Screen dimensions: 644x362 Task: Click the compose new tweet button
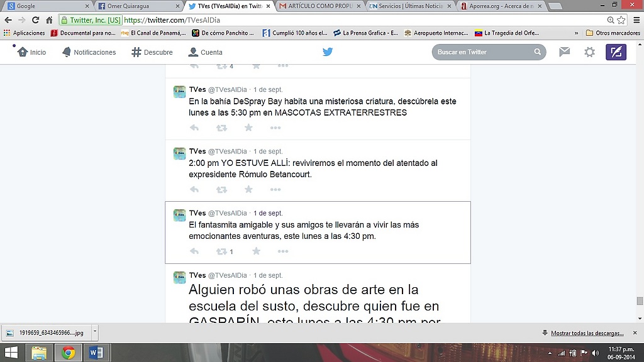(x=616, y=52)
